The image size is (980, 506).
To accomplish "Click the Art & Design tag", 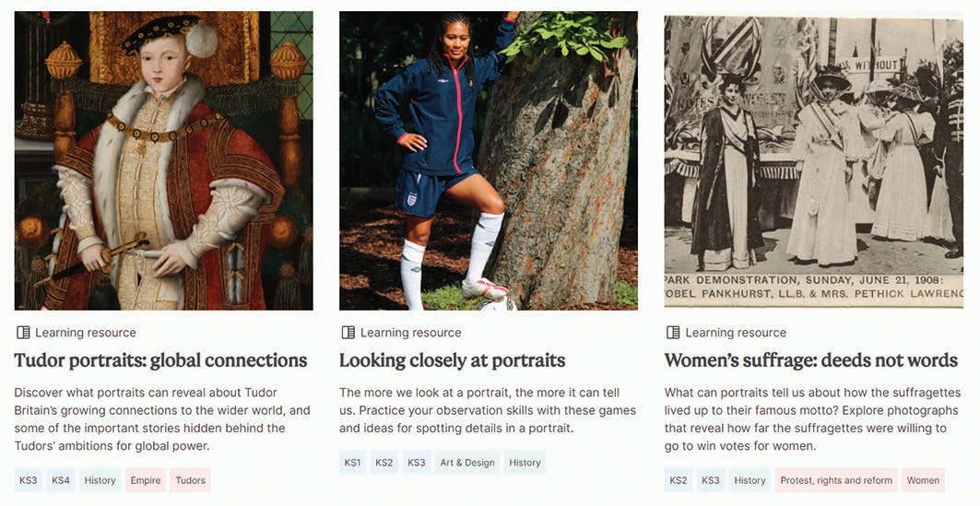I will pyautogui.click(x=466, y=463).
